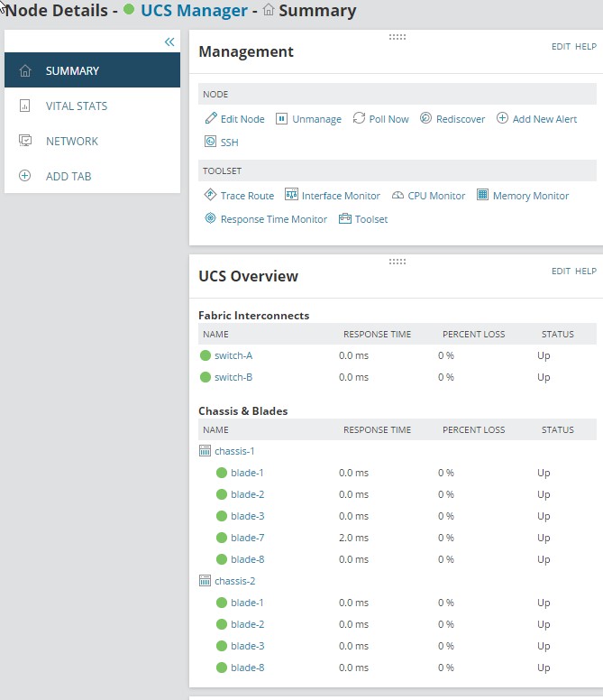The image size is (603, 700).
Task: Click the Add Tab plus icon
Action: 25,176
